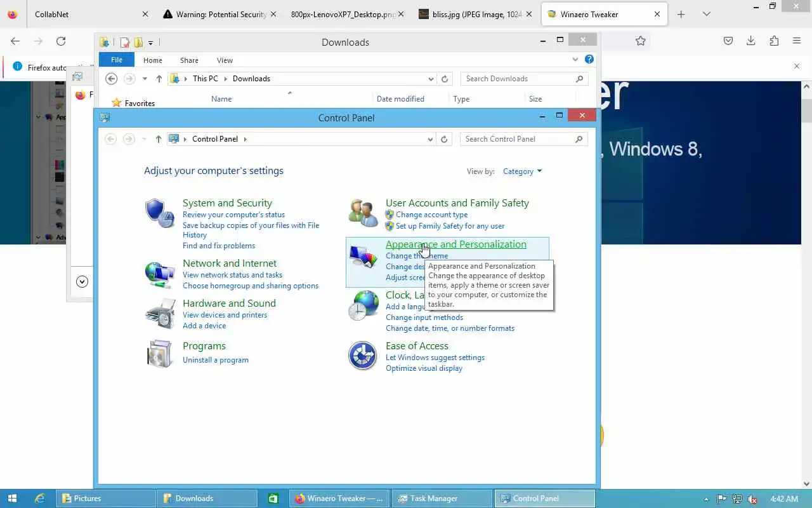Refresh the Downloads window

445,79
